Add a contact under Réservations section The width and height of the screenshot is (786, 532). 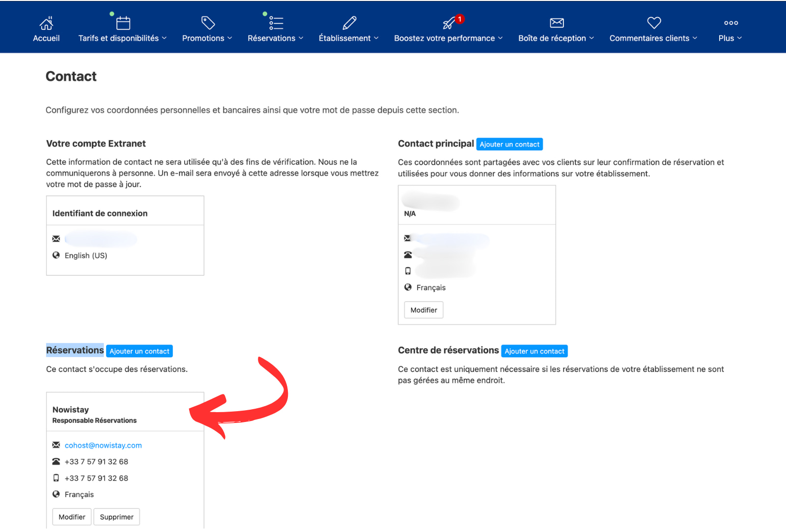pyautogui.click(x=140, y=351)
